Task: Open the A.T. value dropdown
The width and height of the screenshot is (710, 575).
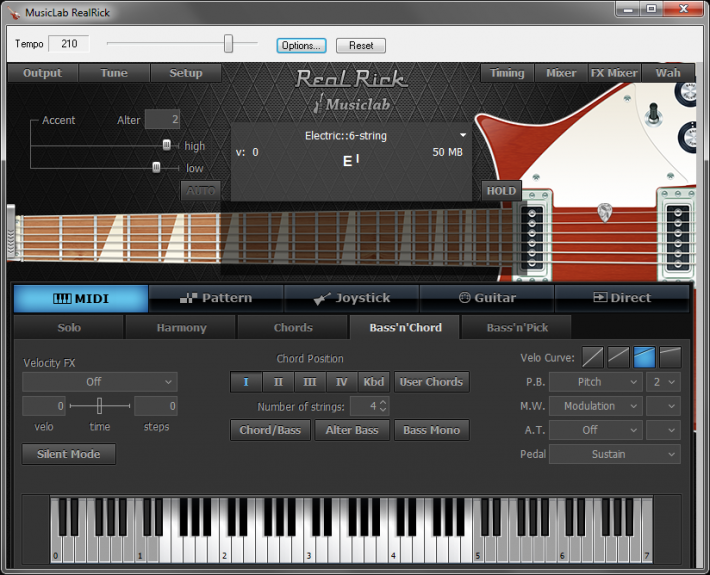Action: point(663,430)
